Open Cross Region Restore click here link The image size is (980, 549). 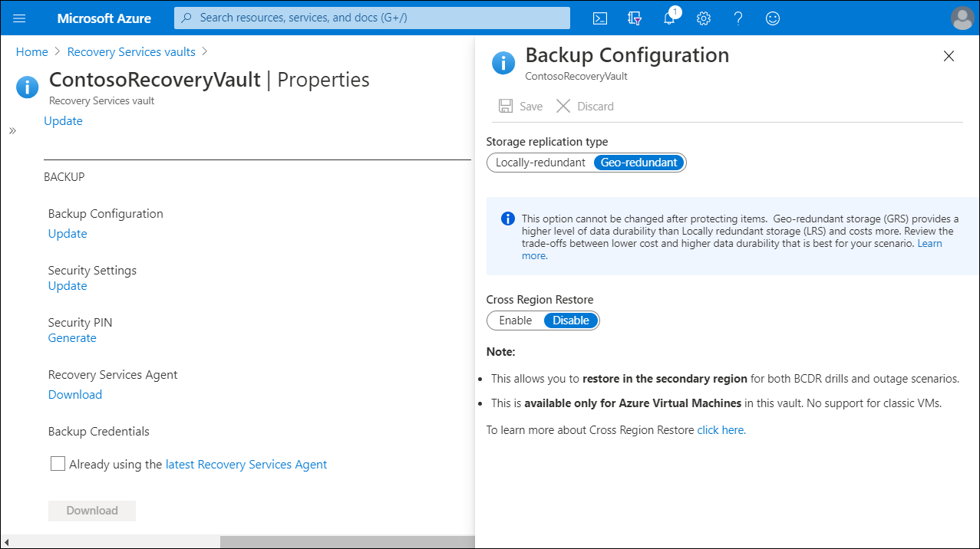coord(721,430)
